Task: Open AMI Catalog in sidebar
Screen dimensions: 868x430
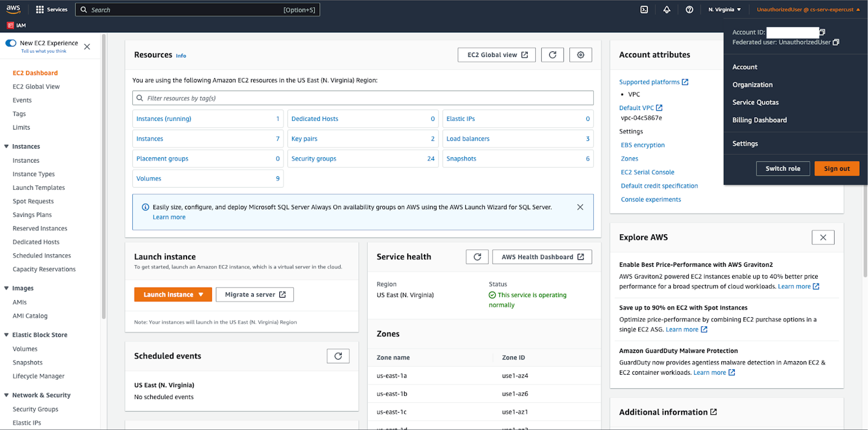Action: (x=30, y=316)
